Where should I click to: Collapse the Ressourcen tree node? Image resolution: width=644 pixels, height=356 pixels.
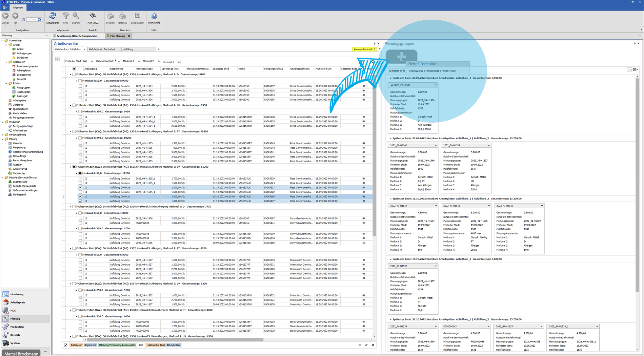6,62
